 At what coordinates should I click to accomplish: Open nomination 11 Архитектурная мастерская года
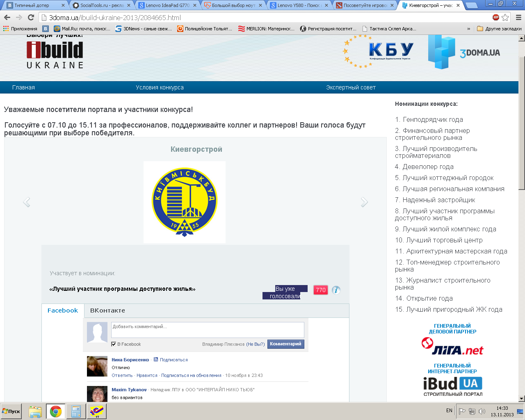(x=451, y=251)
